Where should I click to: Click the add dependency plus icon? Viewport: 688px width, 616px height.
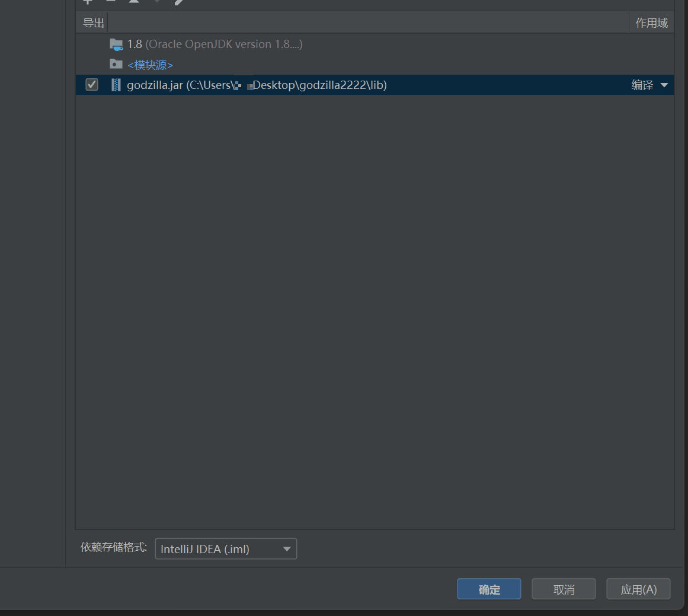[88, 2]
